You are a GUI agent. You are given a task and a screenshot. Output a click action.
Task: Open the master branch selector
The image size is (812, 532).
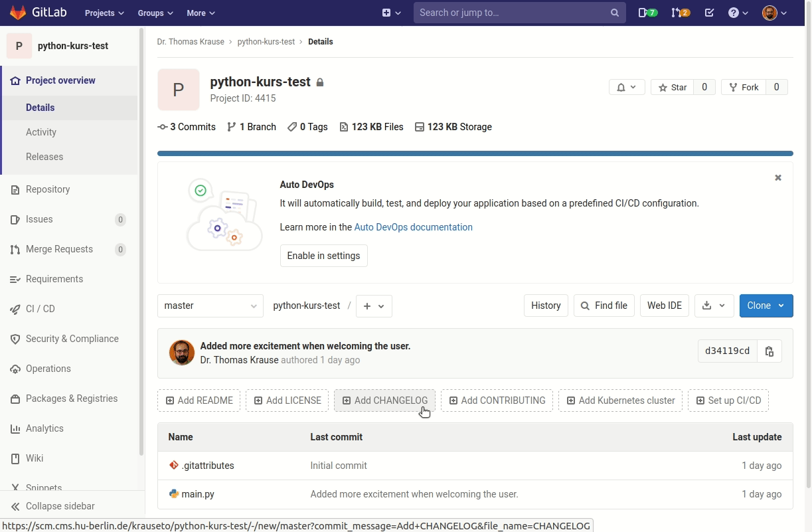pos(210,306)
